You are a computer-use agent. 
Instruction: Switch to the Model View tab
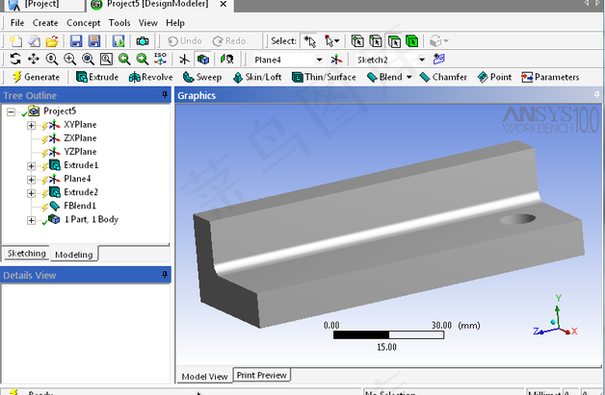204,376
